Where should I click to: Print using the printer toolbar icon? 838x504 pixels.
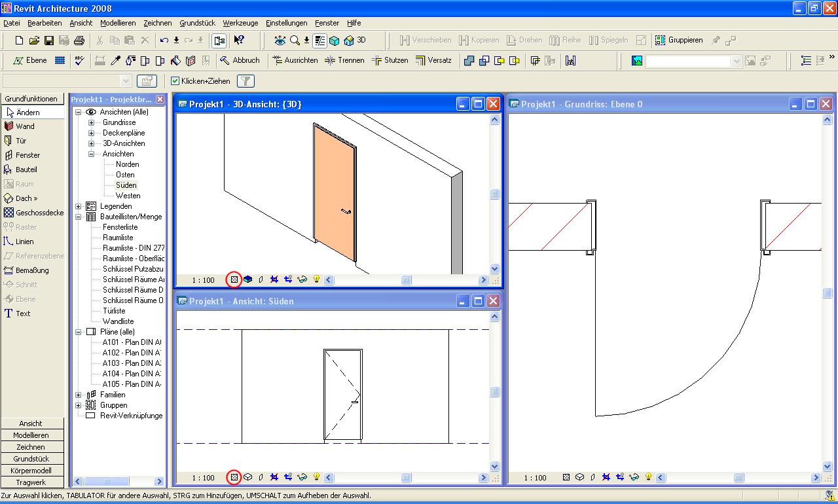point(79,41)
